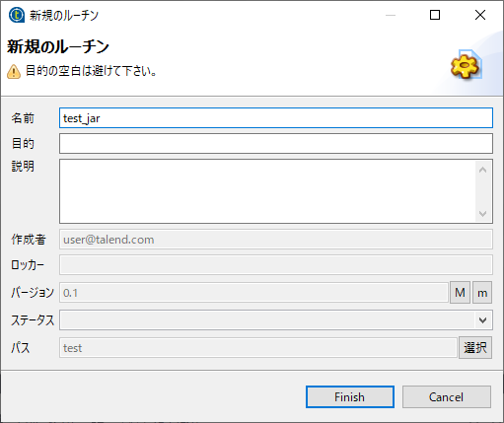Maximize the 新規のルーチン dialog window

[x=435, y=15]
